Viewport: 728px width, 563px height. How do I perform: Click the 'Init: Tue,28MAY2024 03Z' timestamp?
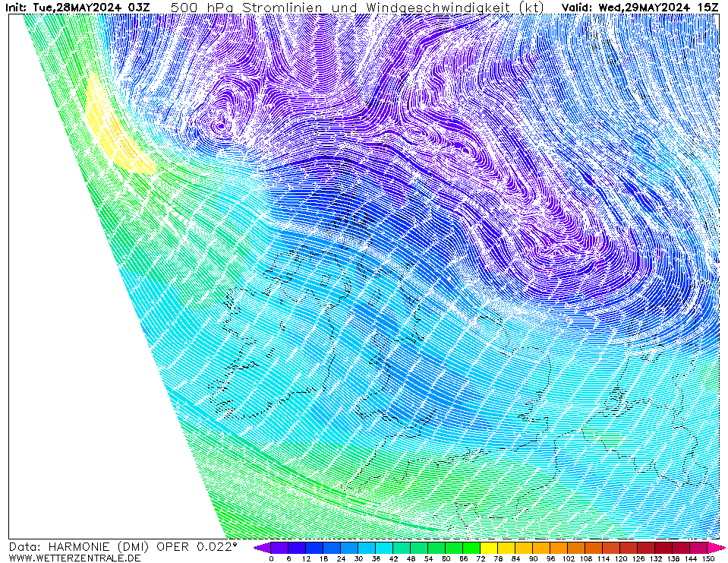(77, 8)
